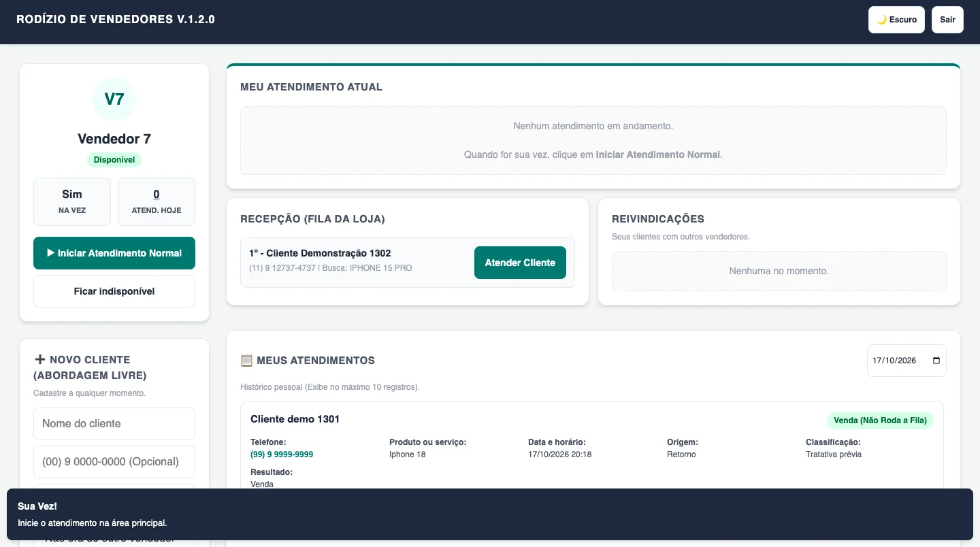This screenshot has height=547, width=980.
Task: Select the Ficar indisponível button
Action: (114, 291)
